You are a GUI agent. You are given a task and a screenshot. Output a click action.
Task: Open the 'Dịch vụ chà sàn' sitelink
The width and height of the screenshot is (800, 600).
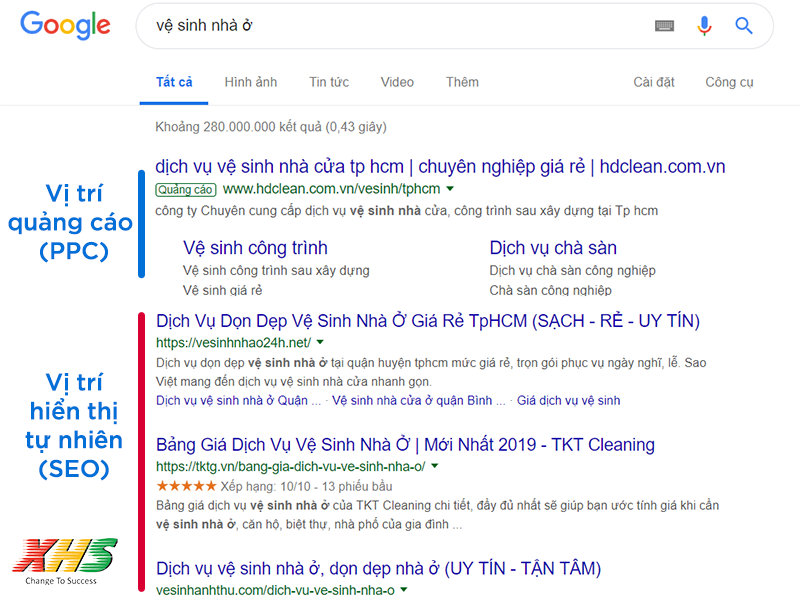click(553, 248)
